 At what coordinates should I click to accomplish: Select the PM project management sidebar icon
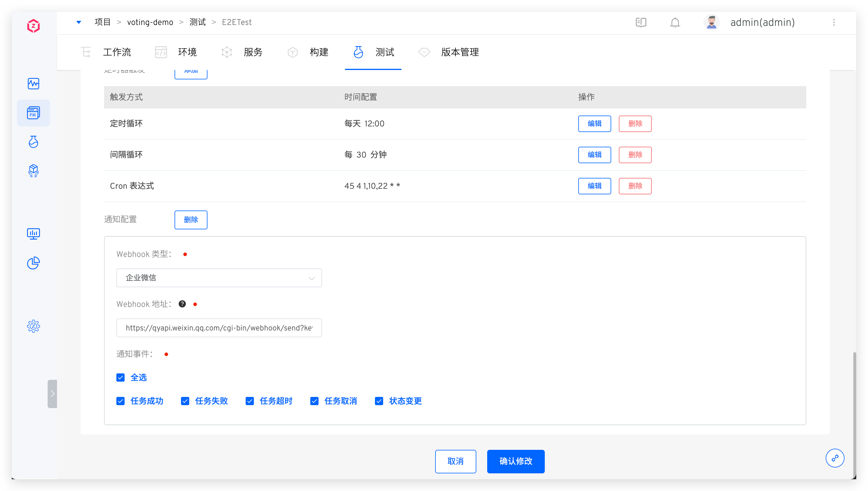click(x=33, y=113)
